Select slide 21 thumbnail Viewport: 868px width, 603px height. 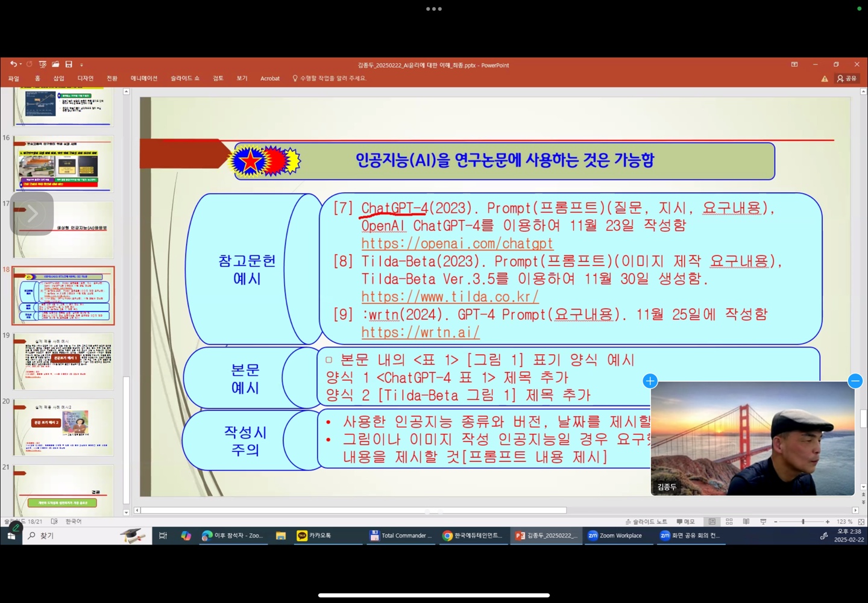coord(63,490)
